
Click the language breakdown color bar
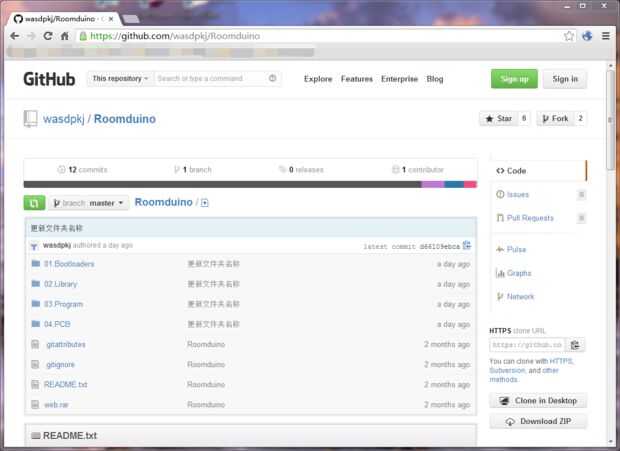(250, 184)
